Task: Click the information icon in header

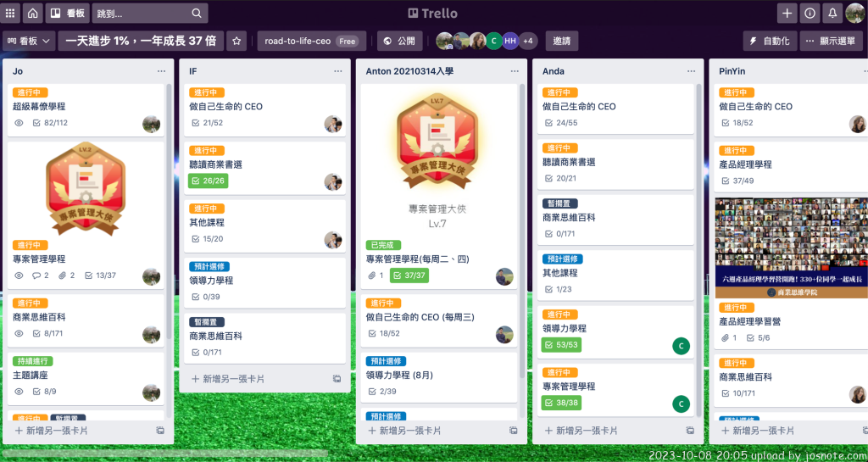Action: coord(810,14)
